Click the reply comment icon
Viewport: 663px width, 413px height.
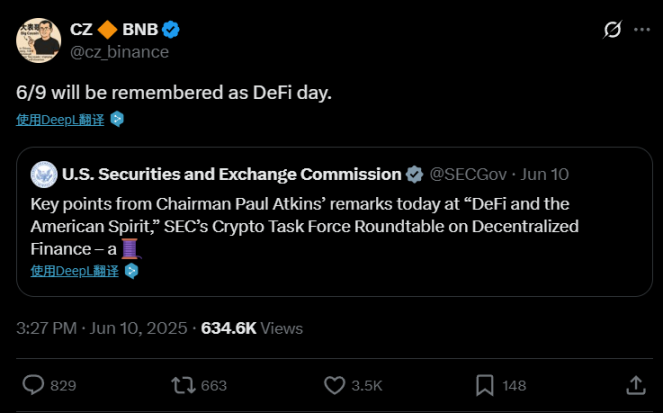34,385
